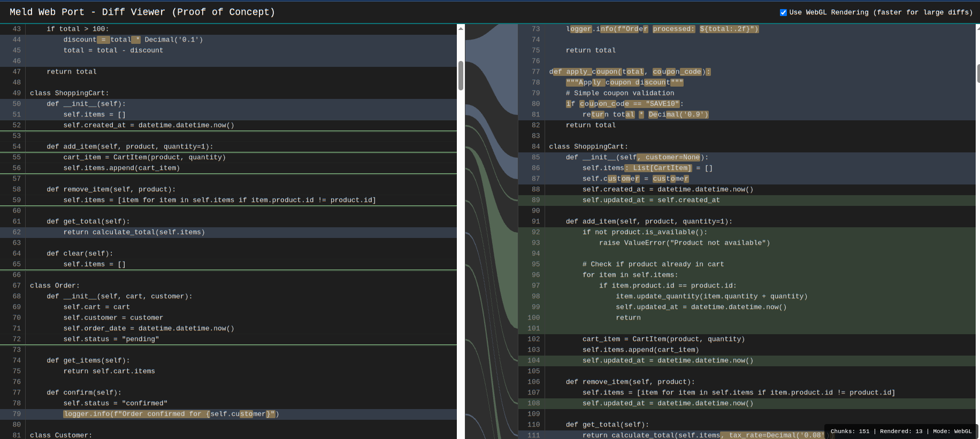980x439 pixels.
Task: Click right line 'self.updated_at = self.created_at'
Action: click(651, 200)
